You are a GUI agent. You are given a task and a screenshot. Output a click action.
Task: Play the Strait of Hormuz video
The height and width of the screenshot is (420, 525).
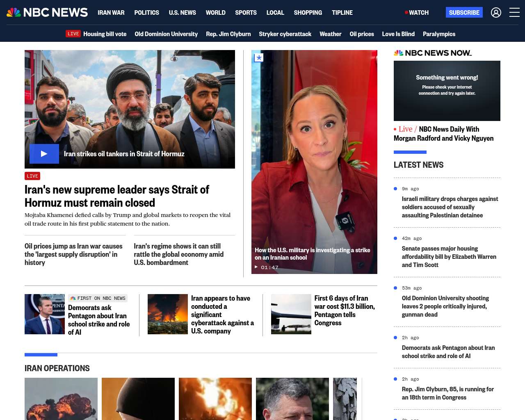click(x=44, y=154)
